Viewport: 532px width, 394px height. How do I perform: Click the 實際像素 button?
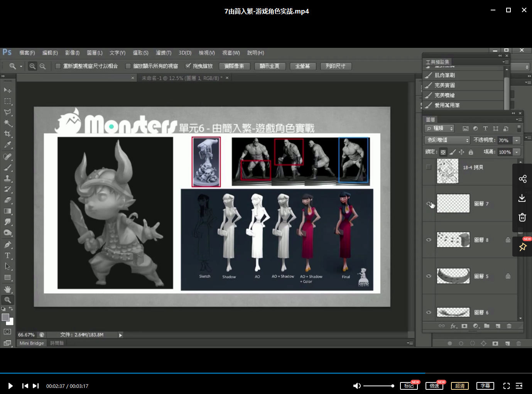click(x=234, y=66)
